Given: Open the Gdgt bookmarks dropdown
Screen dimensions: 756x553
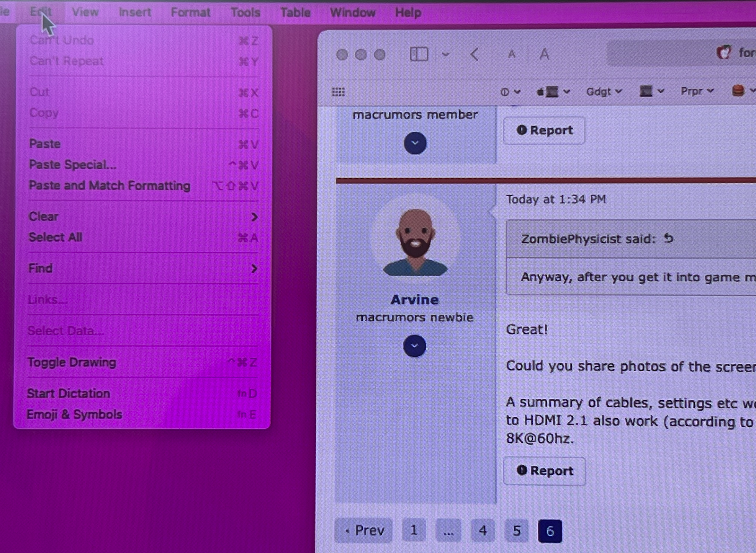Looking at the screenshot, I should coord(604,91).
